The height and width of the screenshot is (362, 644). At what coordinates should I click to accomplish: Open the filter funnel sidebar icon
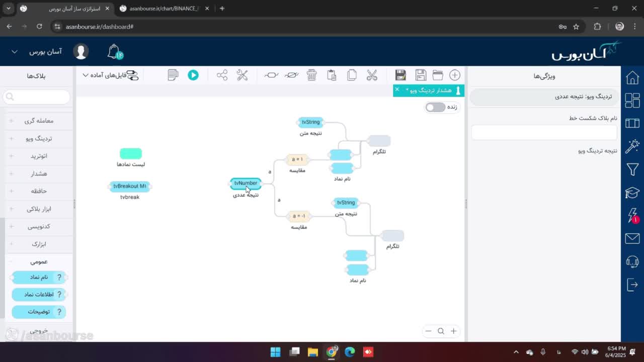[632, 169]
